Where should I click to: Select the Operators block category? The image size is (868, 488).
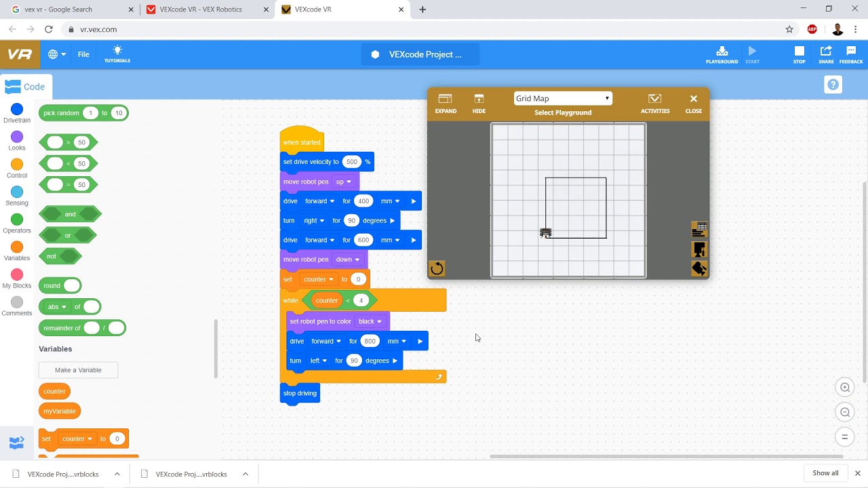tap(17, 224)
